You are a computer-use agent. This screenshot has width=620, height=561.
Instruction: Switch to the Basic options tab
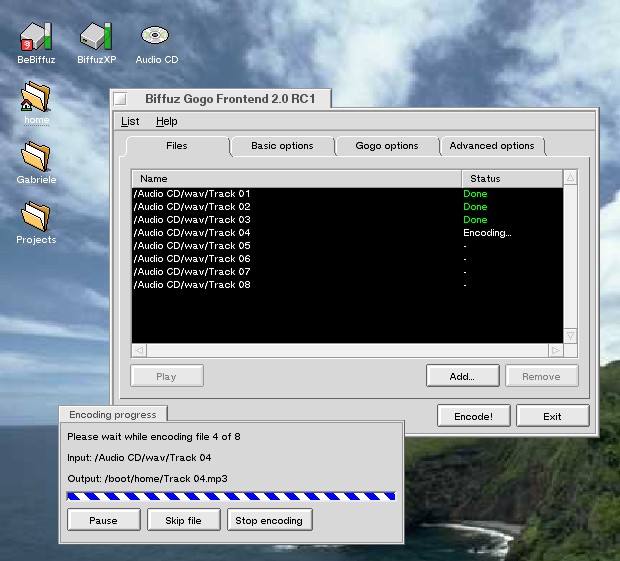pyautogui.click(x=282, y=146)
